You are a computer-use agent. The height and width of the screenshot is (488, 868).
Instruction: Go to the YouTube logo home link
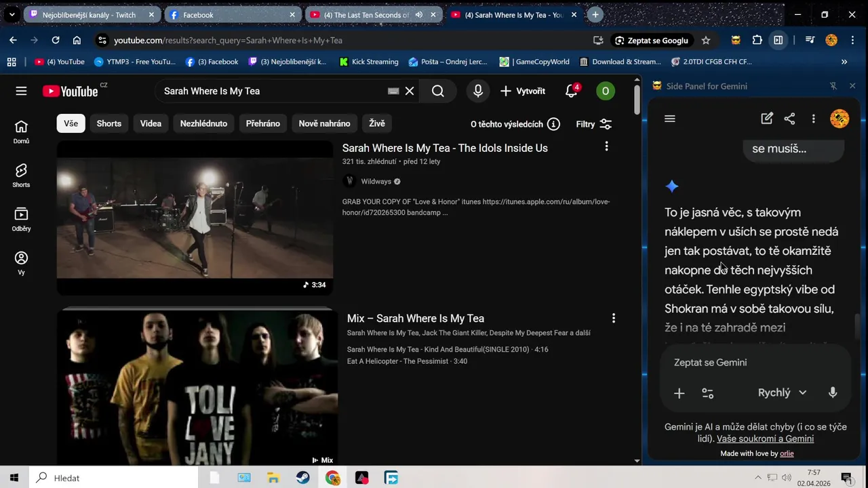tap(71, 91)
